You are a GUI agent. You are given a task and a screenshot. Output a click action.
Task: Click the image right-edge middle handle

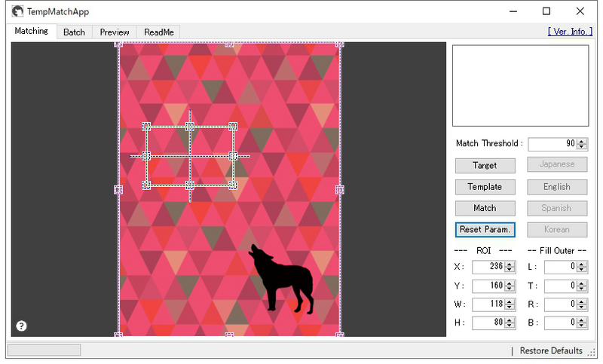(x=339, y=190)
